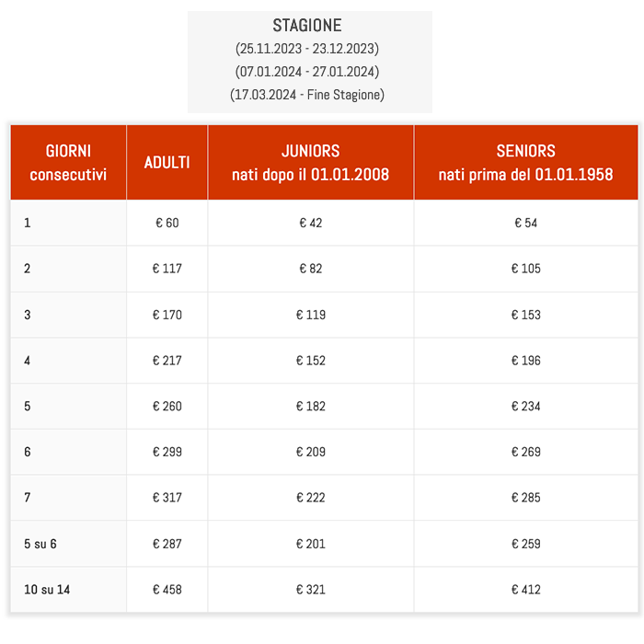
Task: Click the SENIORS nati prima del 01.01.1958 header
Action: point(525,163)
